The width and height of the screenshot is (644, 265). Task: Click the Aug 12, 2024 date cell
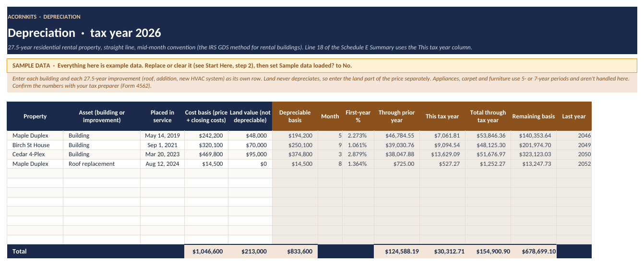point(162,164)
